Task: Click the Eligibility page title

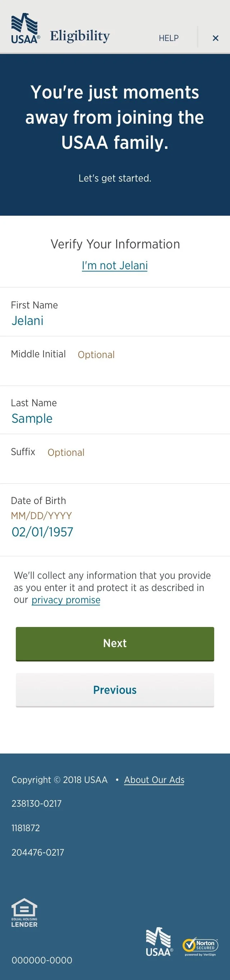Action: point(80,36)
